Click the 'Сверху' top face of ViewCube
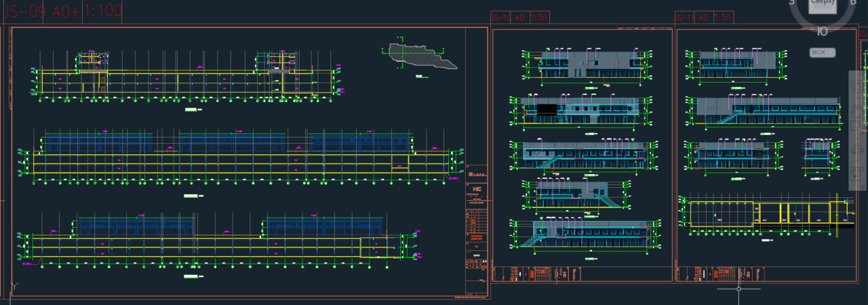 [822, 5]
